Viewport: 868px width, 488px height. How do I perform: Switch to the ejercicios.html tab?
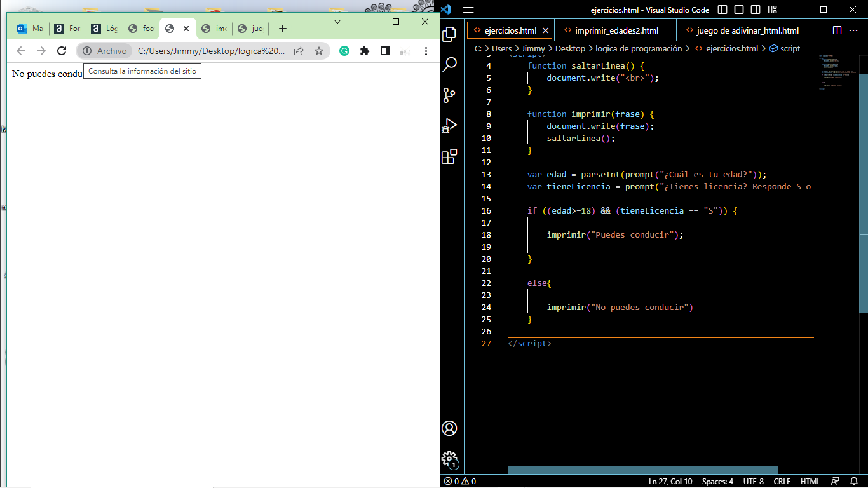(510, 30)
